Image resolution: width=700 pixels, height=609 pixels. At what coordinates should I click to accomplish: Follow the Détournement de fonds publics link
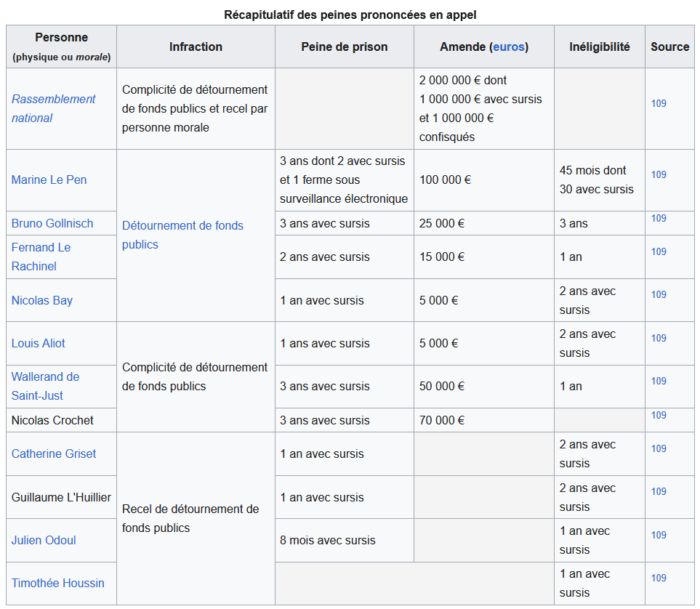(x=182, y=235)
